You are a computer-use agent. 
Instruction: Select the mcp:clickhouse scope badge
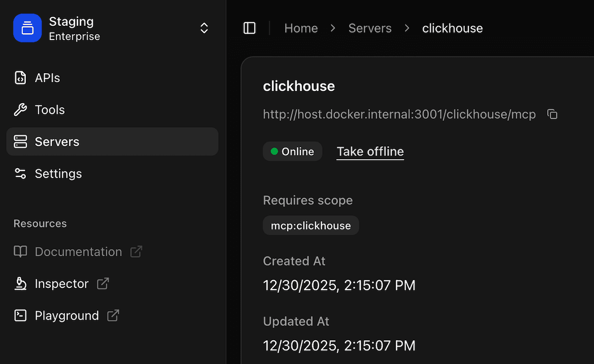coord(311,226)
